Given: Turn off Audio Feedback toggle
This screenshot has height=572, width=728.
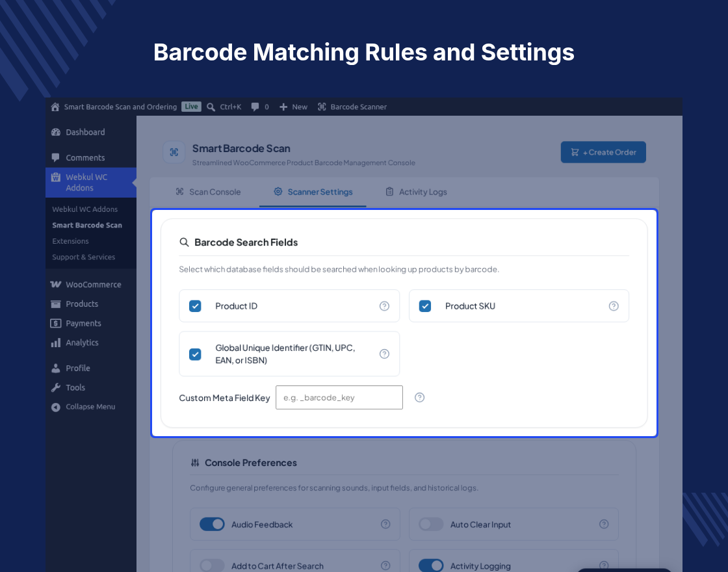Looking at the screenshot, I should tap(212, 524).
